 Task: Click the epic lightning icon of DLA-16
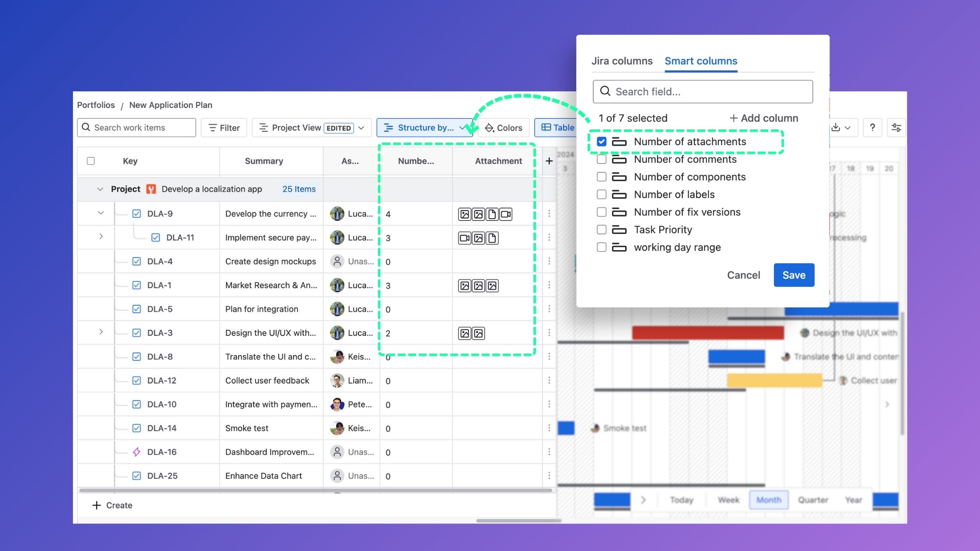(x=136, y=452)
